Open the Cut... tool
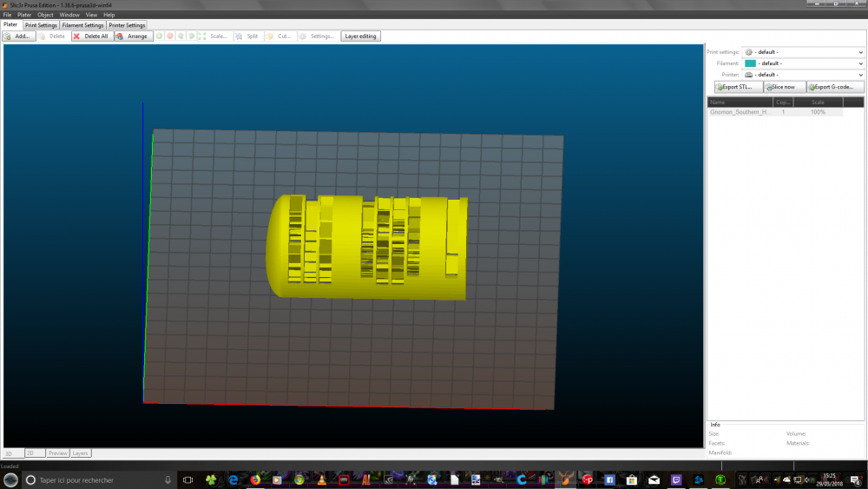The height and width of the screenshot is (489, 868). (279, 36)
